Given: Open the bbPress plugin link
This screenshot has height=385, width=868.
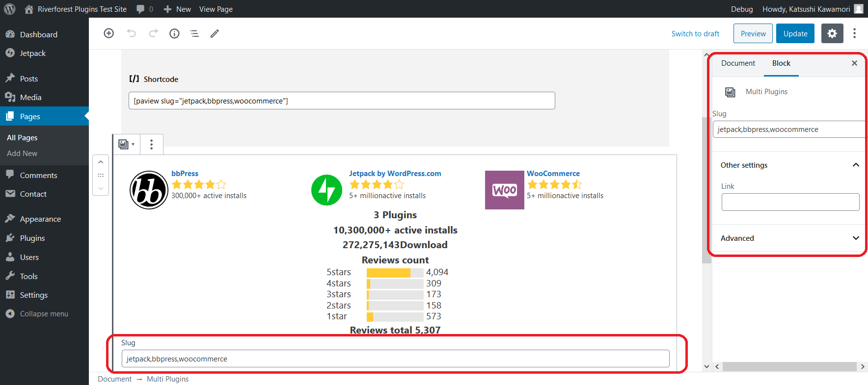Looking at the screenshot, I should coord(185,174).
